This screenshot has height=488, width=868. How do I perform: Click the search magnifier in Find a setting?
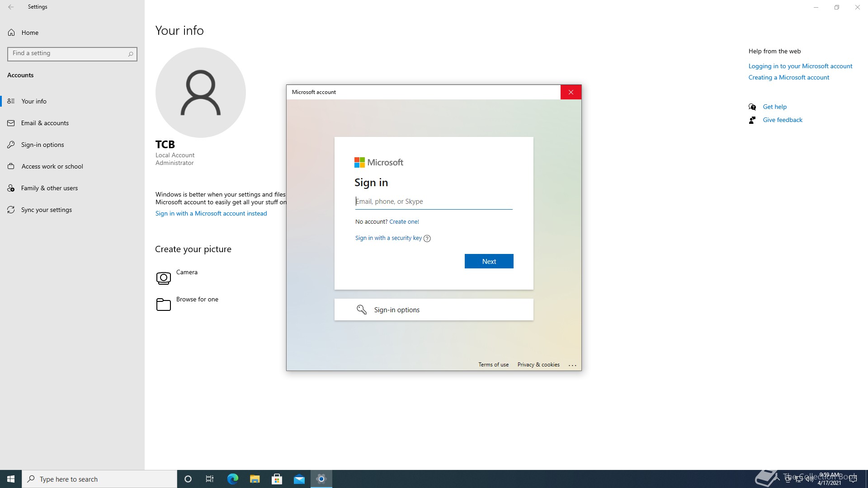coord(131,54)
